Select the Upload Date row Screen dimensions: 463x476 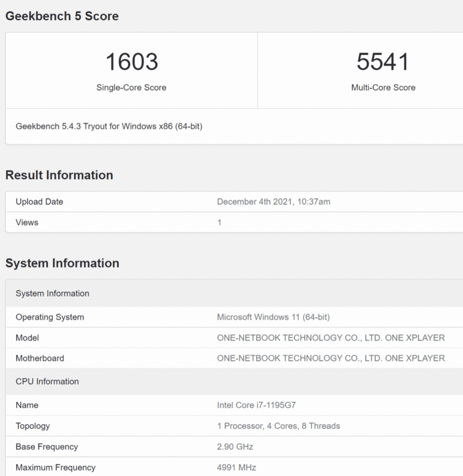coord(39,202)
